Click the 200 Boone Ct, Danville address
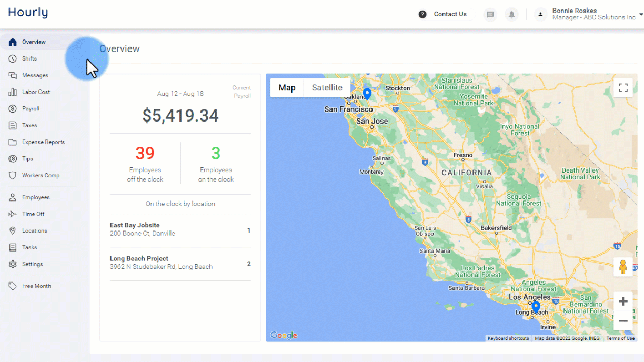644x362 pixels. click(x=142, y=234)
